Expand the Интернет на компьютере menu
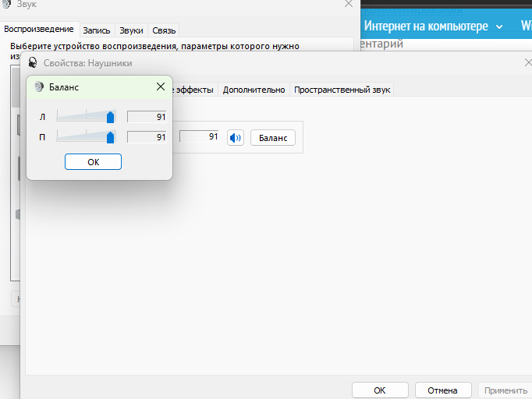 click(x=433, y=26)
